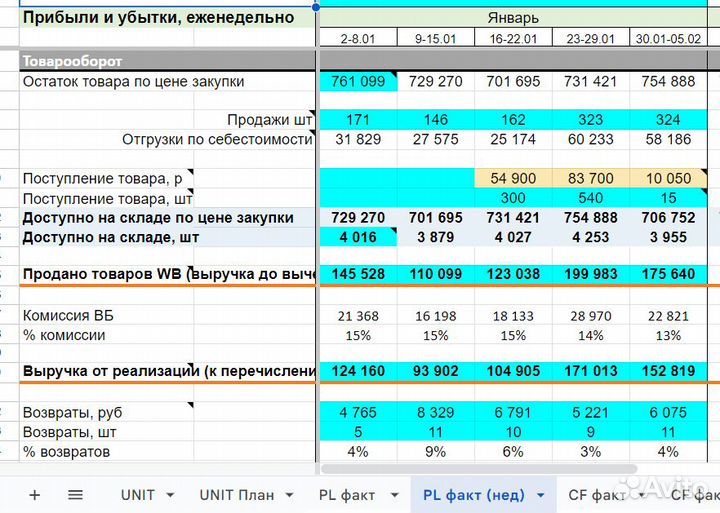Viewport: 720px width, 513px height.
Task: Select the shipment cost cell 60 233
Action: (x=590, y=139)
